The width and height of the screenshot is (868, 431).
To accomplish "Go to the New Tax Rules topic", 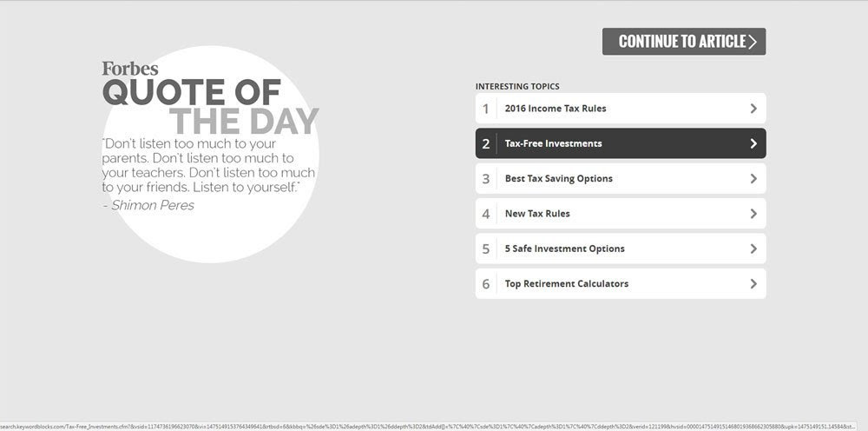I will point(537,214).
